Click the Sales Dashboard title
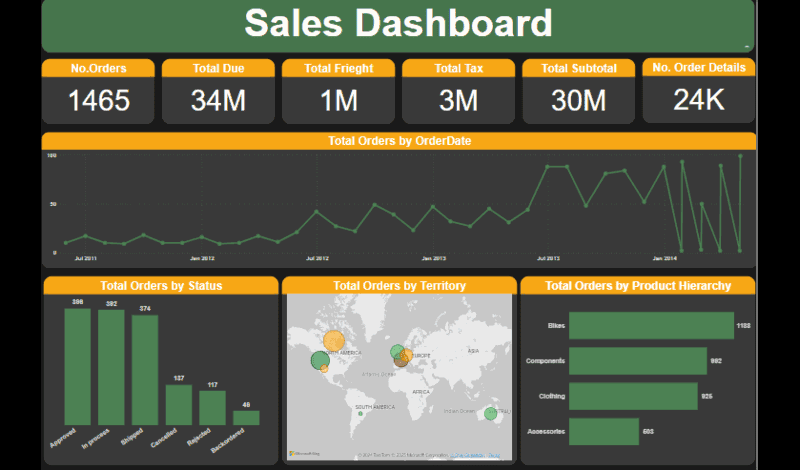Image resolution: width=800 pixels, height=470 pixels. click(398, 23)
